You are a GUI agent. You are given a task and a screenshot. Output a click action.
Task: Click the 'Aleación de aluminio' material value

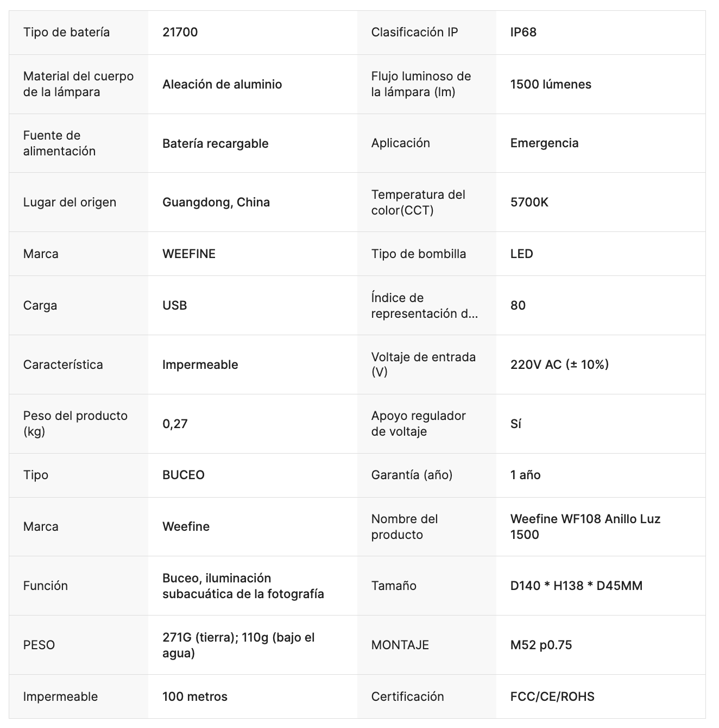[x=222, y=84]
